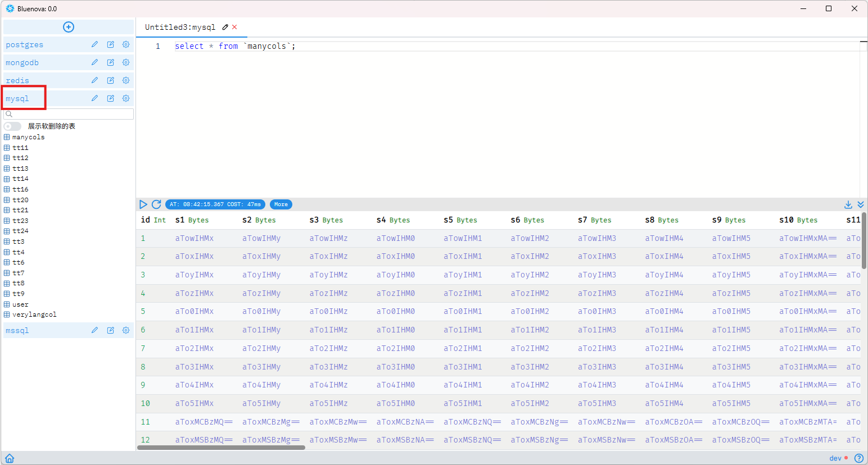The image size is (868, 465).
Task: Click the execution time and cost badge
Action: tap(215, 204)
